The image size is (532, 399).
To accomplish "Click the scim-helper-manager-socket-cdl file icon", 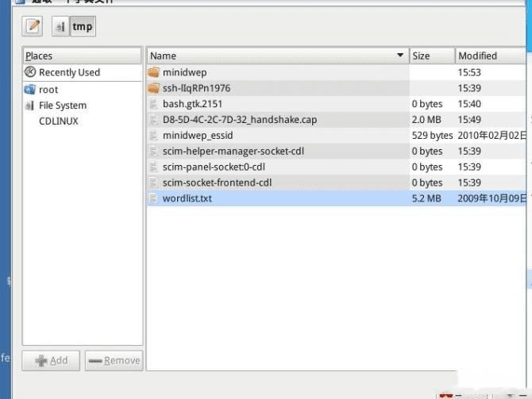I will [154, 152].
